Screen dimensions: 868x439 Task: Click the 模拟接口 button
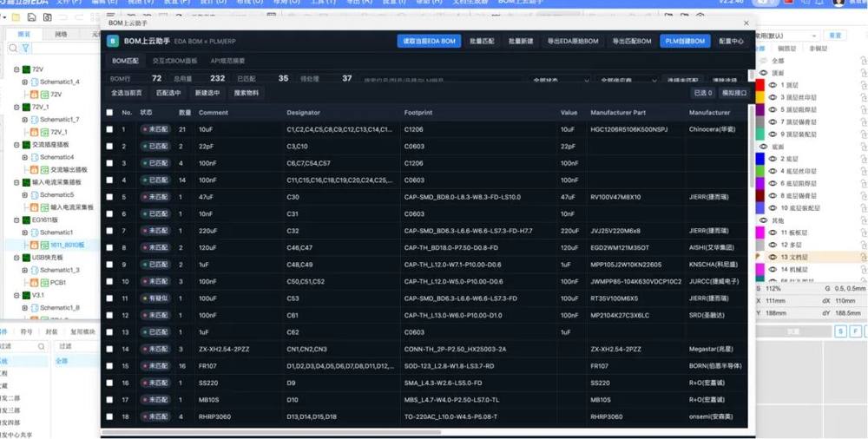733,93
